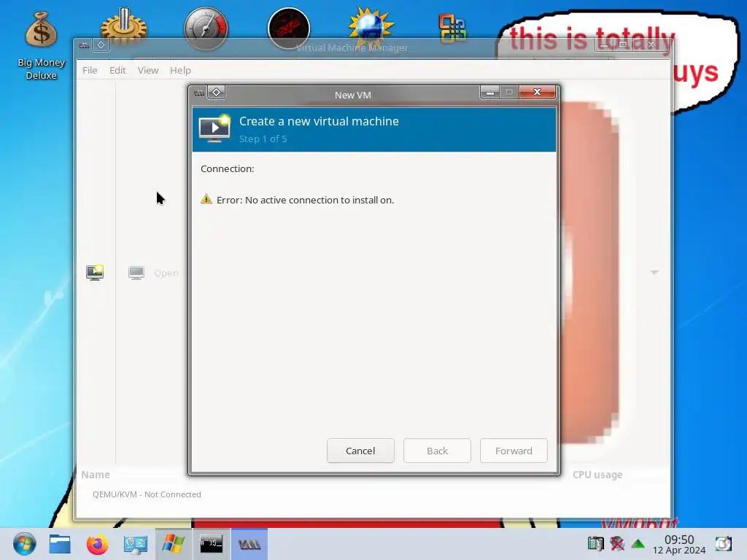Open the file manager from the taskbar
Image resolution: width=747 pixels, height=560 pixels.
click(x=60, y=544)
